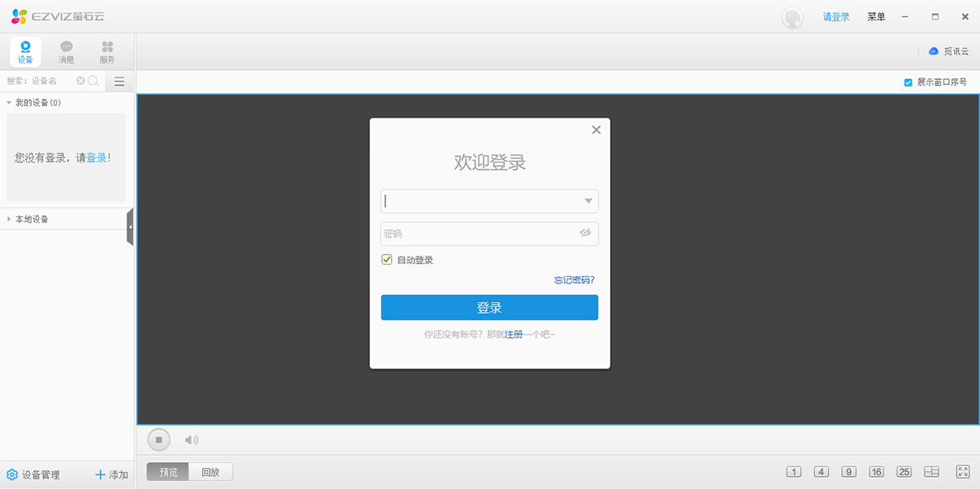Click the search magnifier icon

pyautogui.click(x=93, y=81)
